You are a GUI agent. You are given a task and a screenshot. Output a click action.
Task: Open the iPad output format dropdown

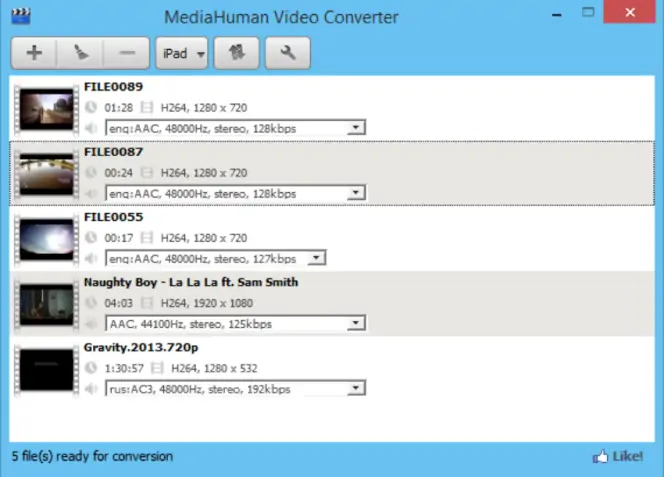point(182,53)
